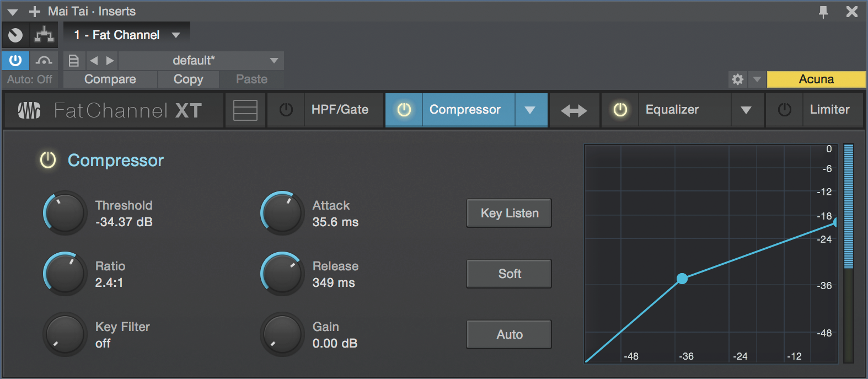Toggle the Soft knee button

coord(509,274)
